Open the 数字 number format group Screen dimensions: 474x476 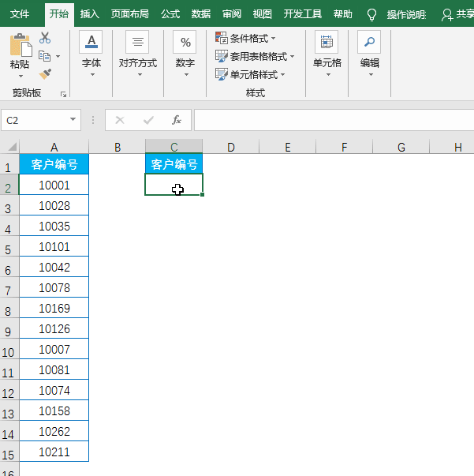(185, 54)
